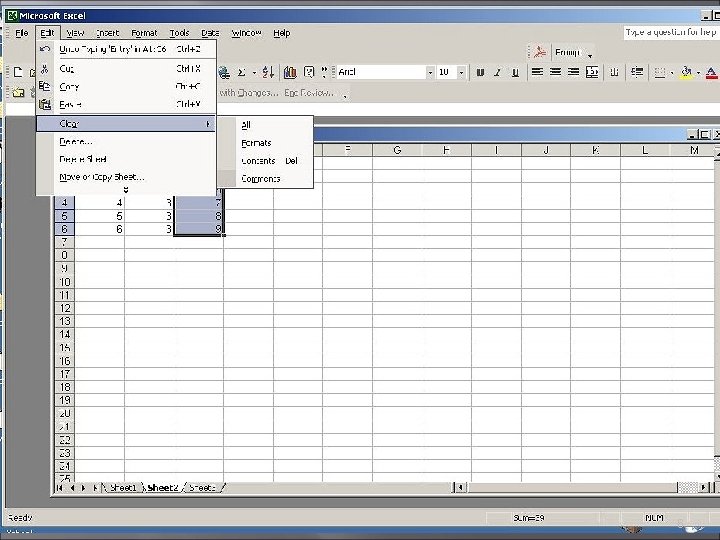Expand the full Edit menu chevron
This screenshot has width=720, height=540.
pyautogui.click(x=125, y=190)
